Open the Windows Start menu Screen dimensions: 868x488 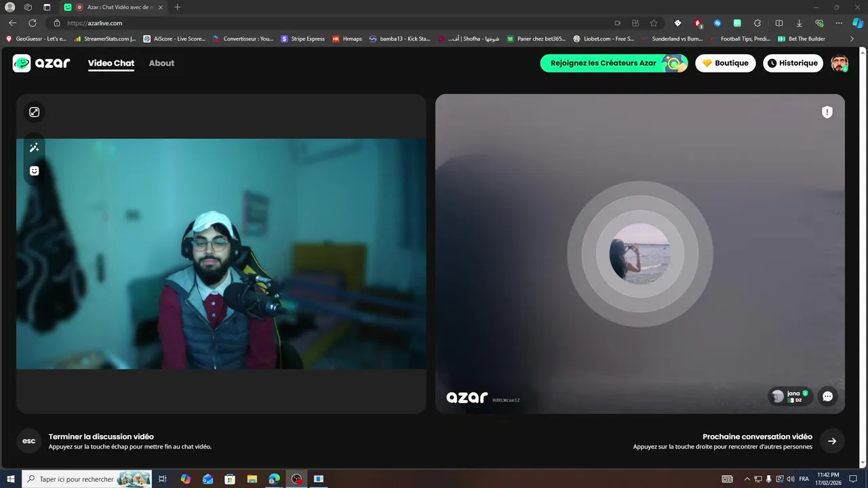11,479
